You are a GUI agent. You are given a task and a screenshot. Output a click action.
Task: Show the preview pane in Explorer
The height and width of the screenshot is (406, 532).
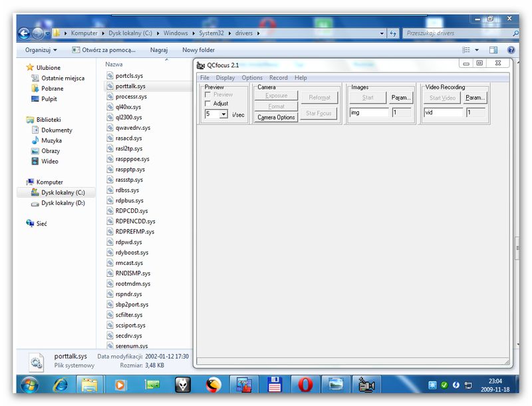[493, 50]
